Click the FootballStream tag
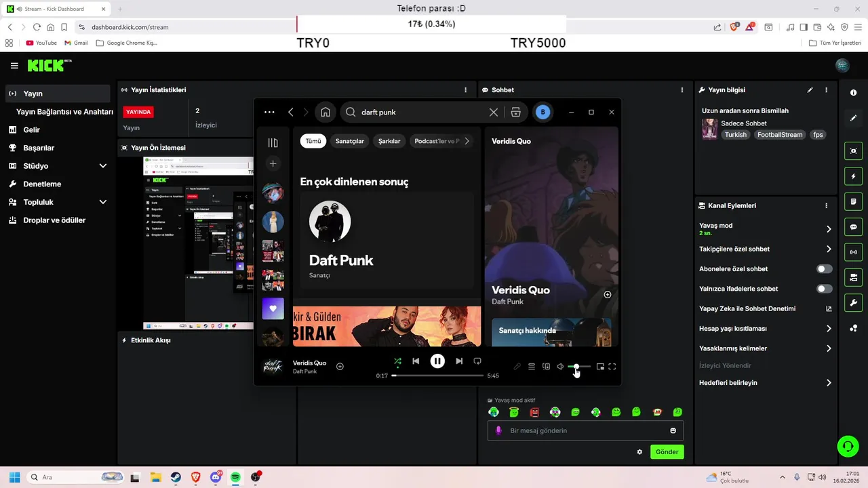 pos(780,135)
